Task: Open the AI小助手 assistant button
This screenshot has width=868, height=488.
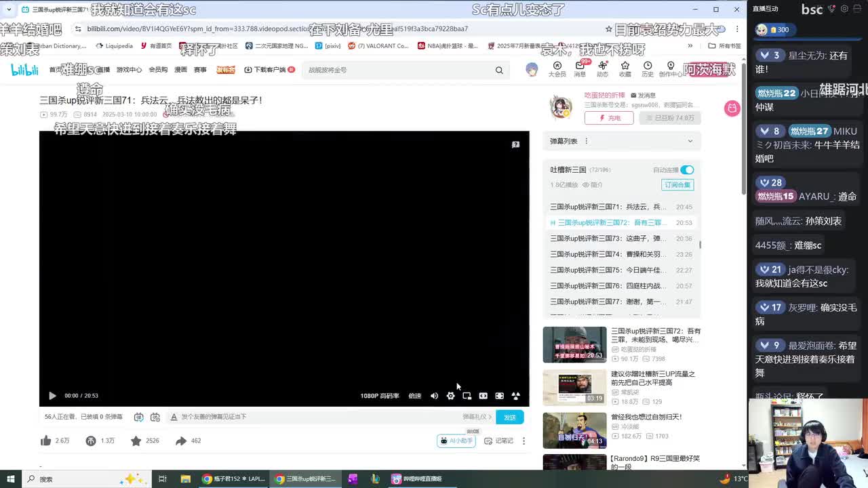Action: click(456, 441)
